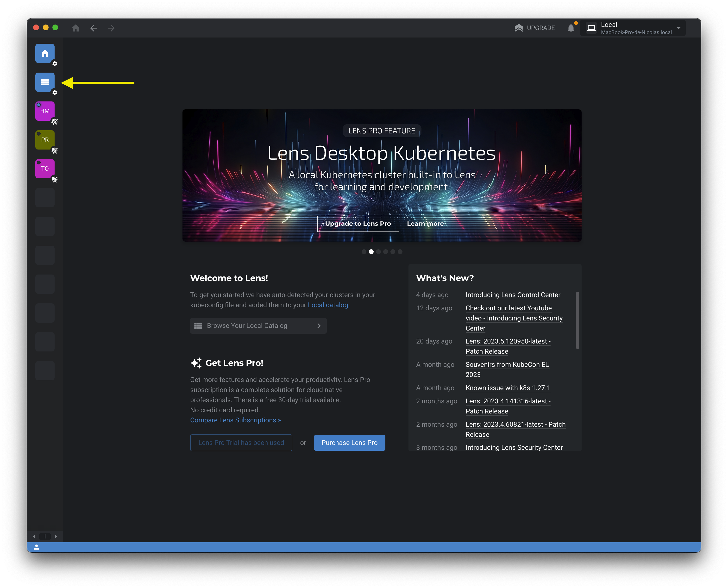Viewport: 728px width, 588px height.
Task: Expand the Local catalog dropdown
Action: point(678,28)
